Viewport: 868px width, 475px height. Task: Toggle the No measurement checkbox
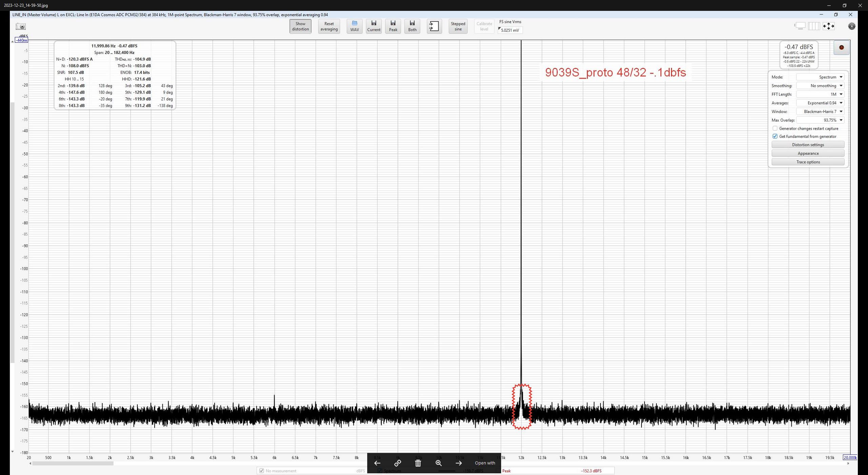[261, 471]
